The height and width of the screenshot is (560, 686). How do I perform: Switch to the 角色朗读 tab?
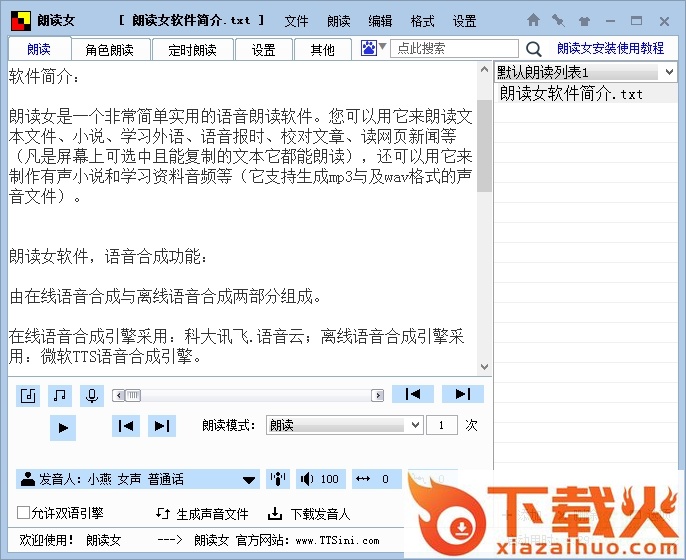[111, 49]
